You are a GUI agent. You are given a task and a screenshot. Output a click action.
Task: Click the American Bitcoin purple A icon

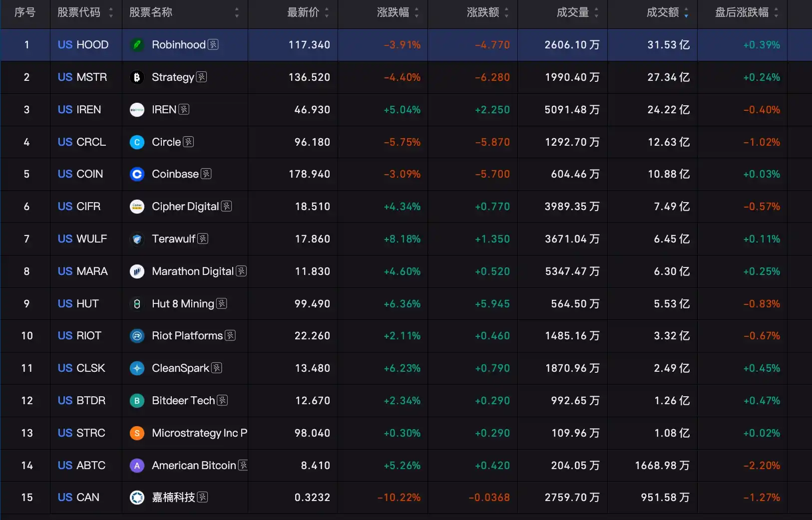click(x=137, y=466)
